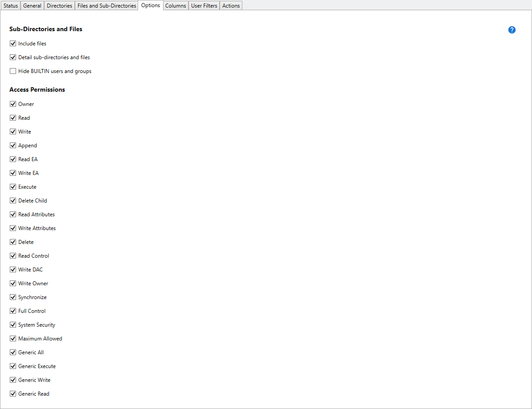Uncheck the Full Control checkbox
This screenshot has width=532, height=409.
pyautogui.click(x=13, y=311)
